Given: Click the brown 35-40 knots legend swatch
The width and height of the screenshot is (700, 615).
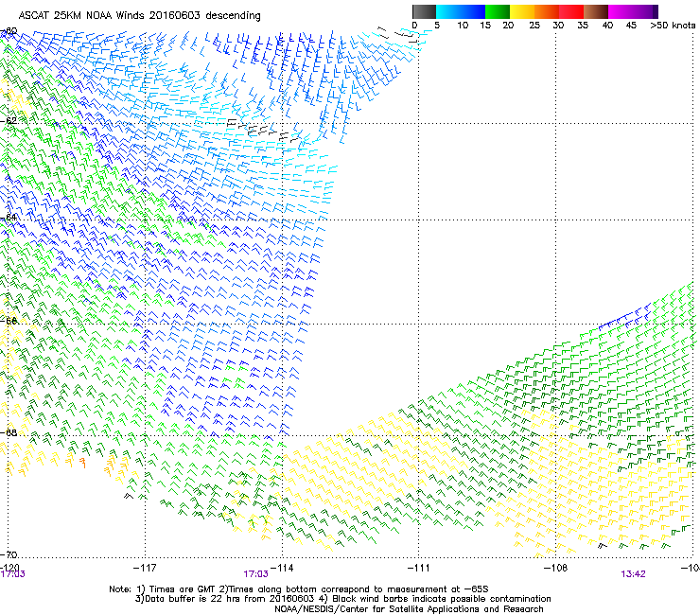Looking at the screenshot, I should [x=596, y=11].
